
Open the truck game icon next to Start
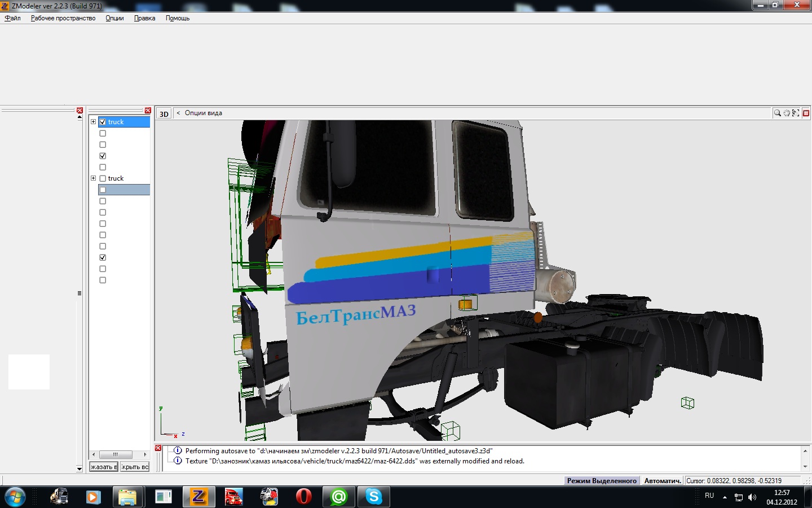(59, 497)
